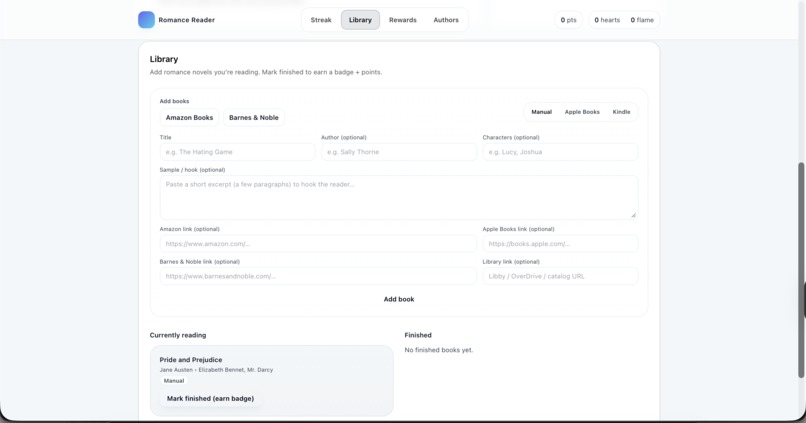Select Kindle entry mode
Image resolution: width=806 pixels, height=423 pixels.
(x=621, y=112)
